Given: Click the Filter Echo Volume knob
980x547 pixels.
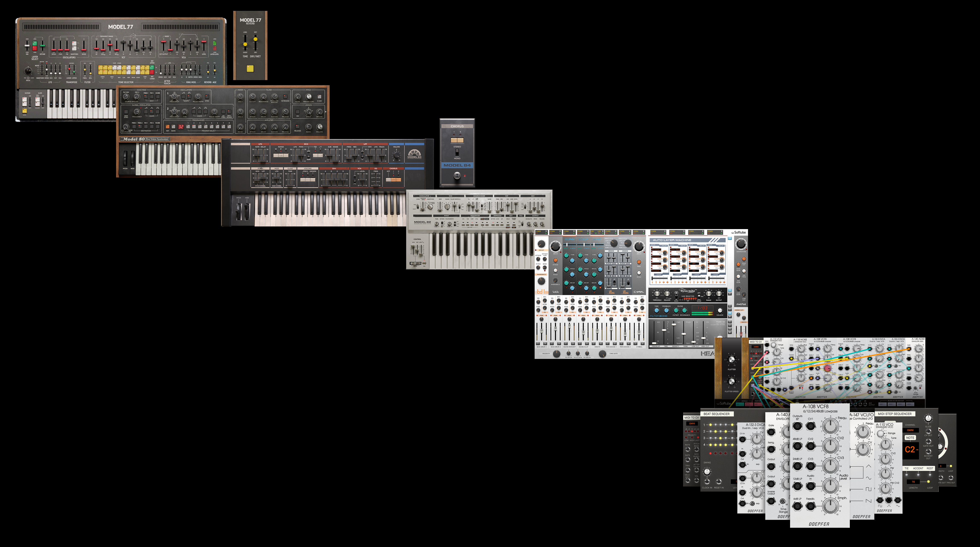Looking at the screenshot, I should [720, 311].
